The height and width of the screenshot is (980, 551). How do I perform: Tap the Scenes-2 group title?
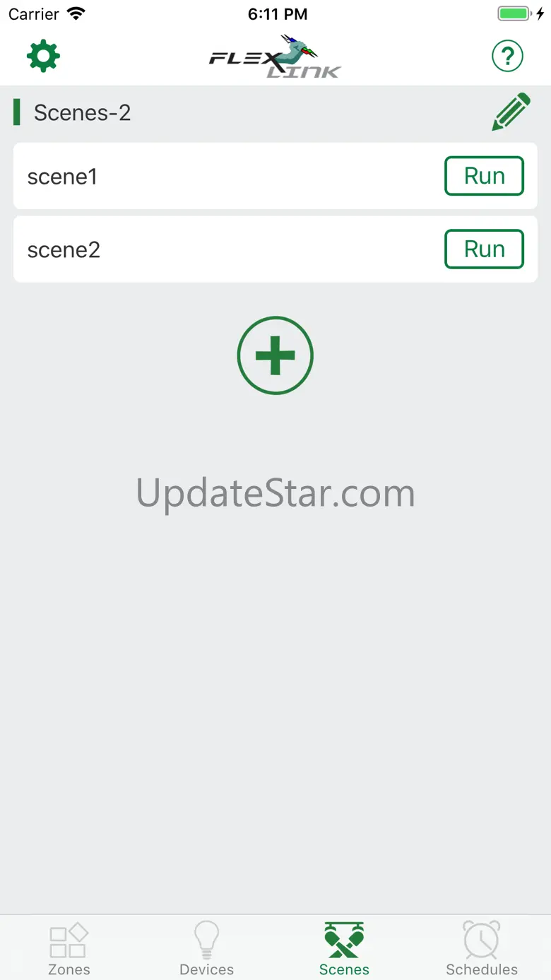point(82,112)
